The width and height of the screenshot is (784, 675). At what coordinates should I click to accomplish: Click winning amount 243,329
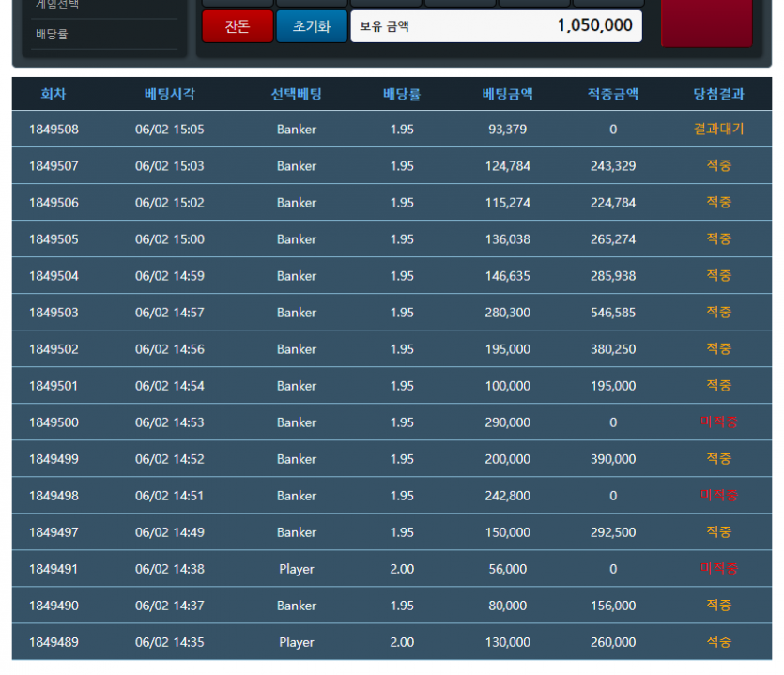click(x=613, y=166)
